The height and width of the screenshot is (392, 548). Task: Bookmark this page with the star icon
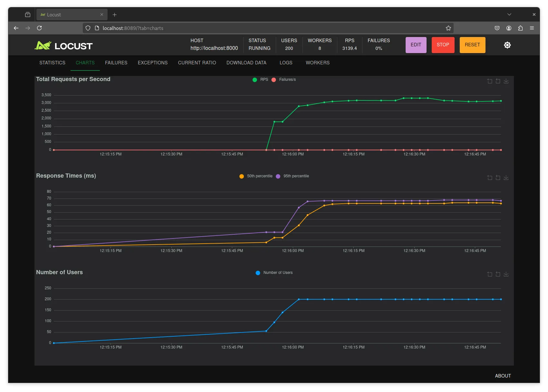pyautogui.click(x=448, y=28)
